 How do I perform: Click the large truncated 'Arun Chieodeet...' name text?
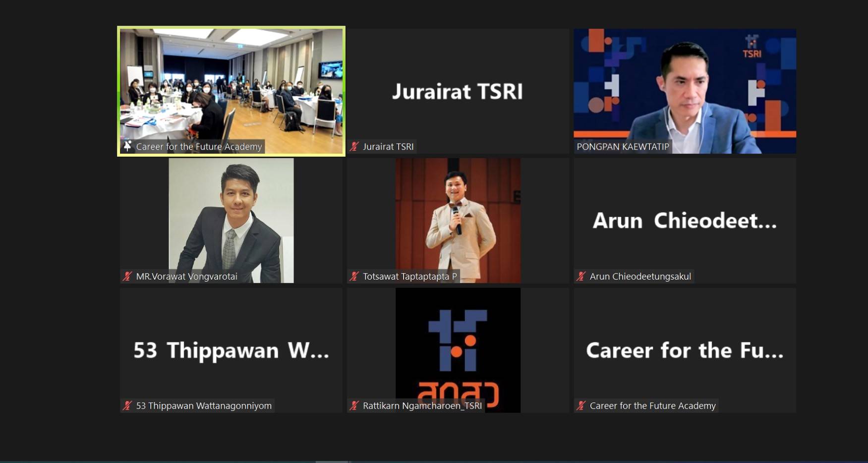[685, 221]
